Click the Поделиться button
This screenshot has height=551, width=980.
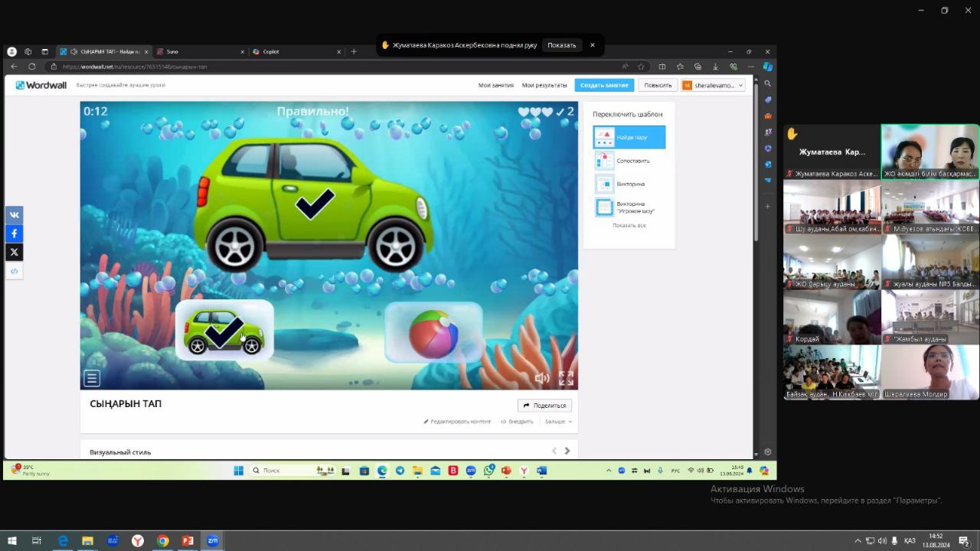[544, 406]
